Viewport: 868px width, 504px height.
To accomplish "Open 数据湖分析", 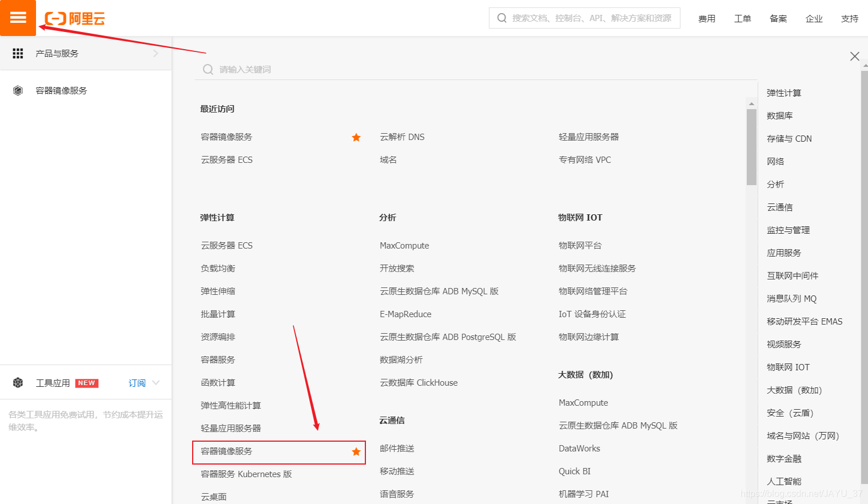I will [x=401, y=360].
